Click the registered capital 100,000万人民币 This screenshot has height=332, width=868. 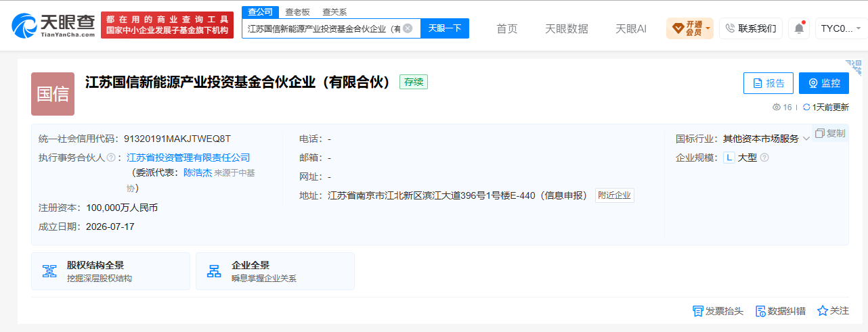pos(122,208)
